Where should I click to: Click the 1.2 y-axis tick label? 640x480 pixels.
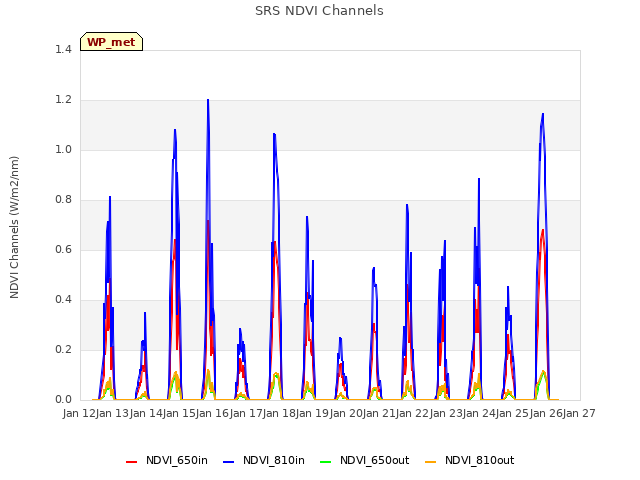pos(63,100)
